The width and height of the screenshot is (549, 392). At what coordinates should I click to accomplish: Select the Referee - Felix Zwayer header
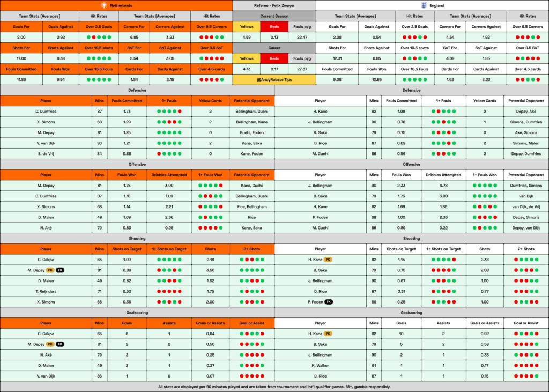click(274, 5)
